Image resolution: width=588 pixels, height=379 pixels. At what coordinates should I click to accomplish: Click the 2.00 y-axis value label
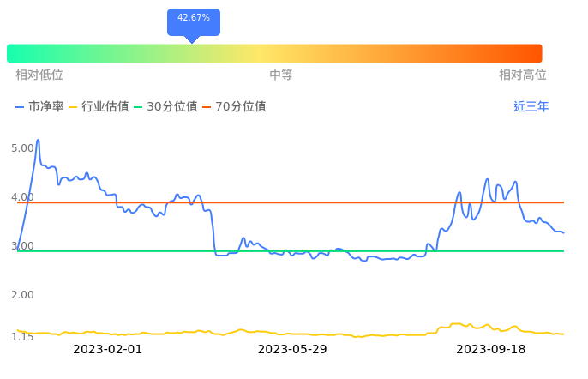pos(22,295)
